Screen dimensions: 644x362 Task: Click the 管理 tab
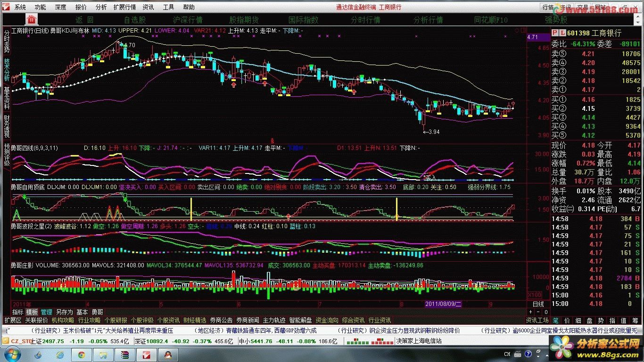(46, 312)
